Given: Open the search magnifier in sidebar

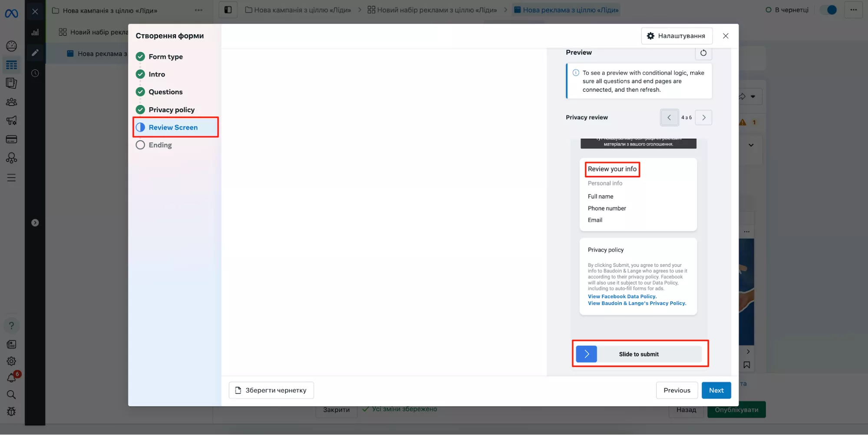Looking at the screenshot, I should [11, 395].
